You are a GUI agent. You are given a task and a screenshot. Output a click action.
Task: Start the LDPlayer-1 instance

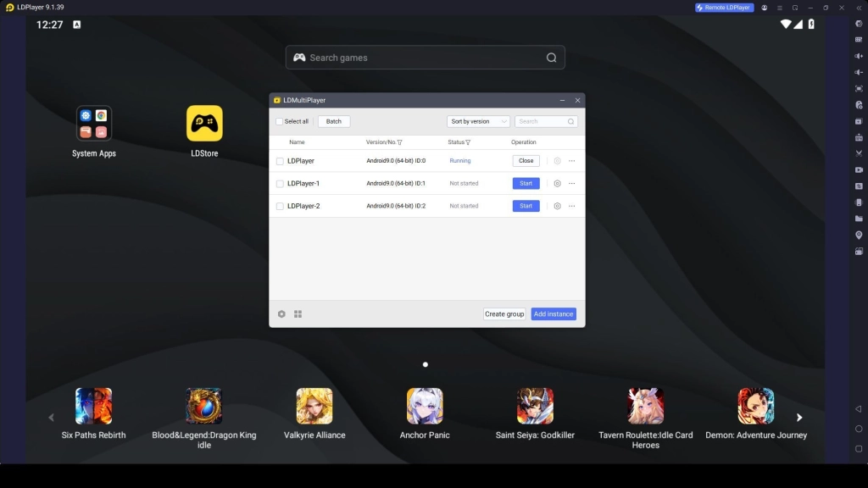click(x=526, y=183)
